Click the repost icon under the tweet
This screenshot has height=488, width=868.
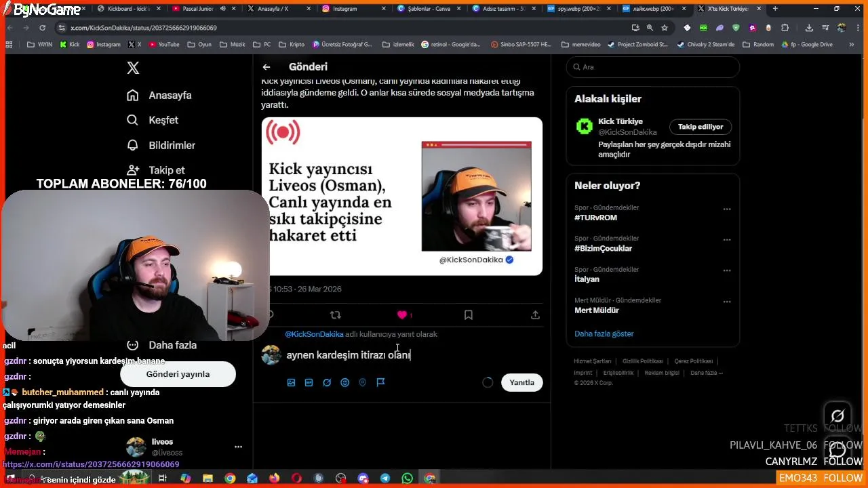coord(335,314)
